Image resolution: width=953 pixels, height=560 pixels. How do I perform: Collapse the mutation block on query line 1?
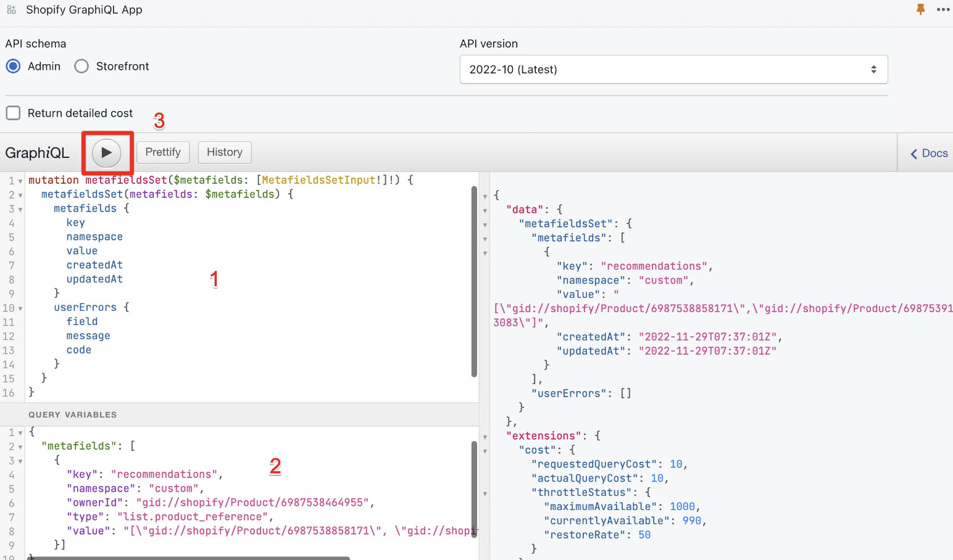click(20, 181)
